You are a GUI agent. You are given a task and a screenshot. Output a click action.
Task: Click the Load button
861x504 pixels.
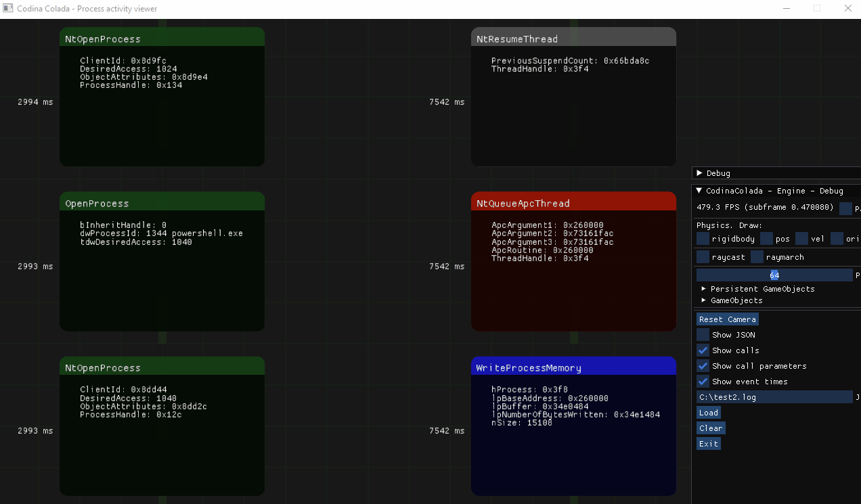(x=709, y=413)
